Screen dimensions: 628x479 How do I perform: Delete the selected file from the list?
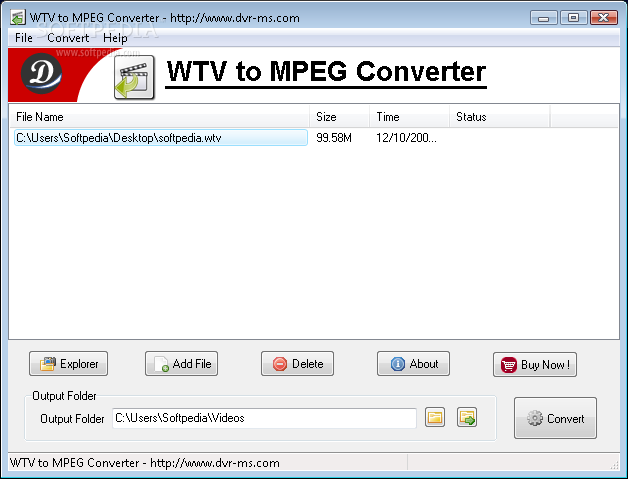coord(297,364)
